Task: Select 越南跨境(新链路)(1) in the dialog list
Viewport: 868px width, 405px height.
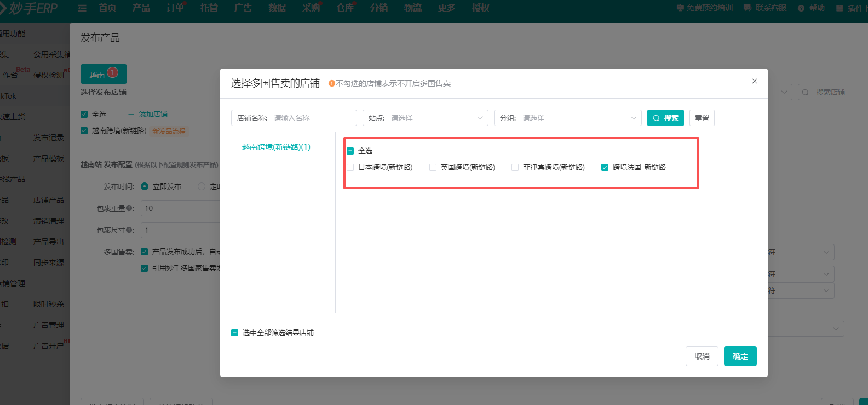Action: point(276,147)
